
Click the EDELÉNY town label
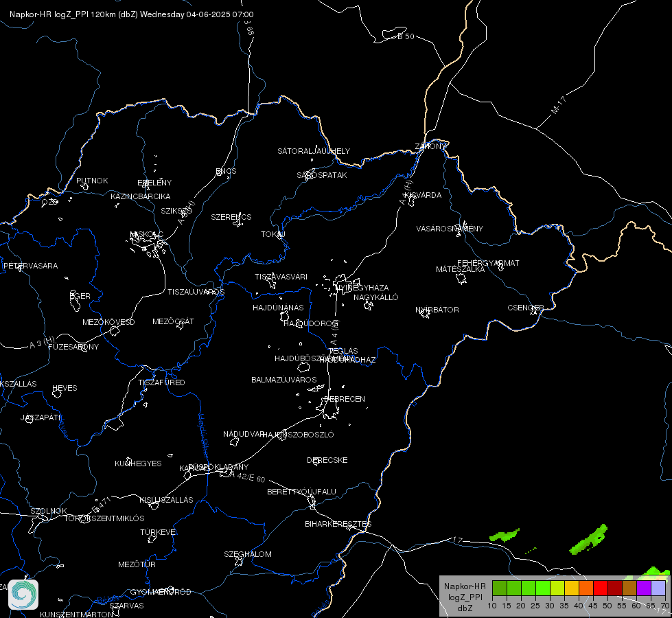(154, 183)
